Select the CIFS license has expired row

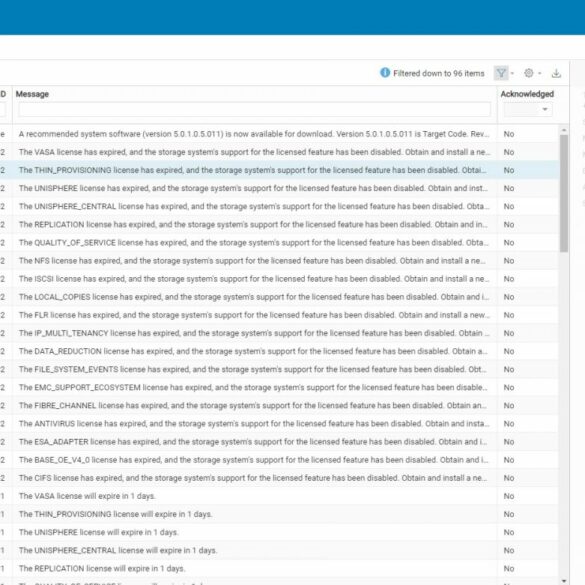pyautogui.click(x=279, y=478)
